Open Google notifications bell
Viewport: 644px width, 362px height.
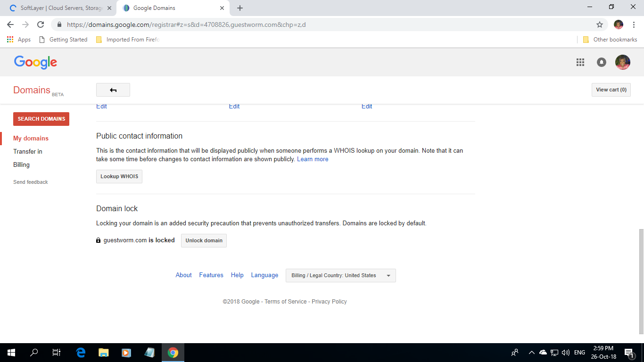click(x=602, y=62)
